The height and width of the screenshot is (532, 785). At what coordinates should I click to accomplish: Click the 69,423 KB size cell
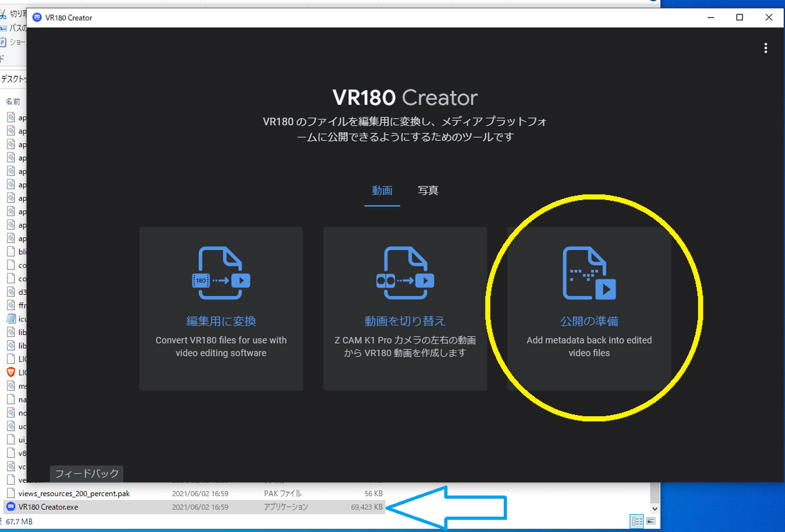pos(366,507)
